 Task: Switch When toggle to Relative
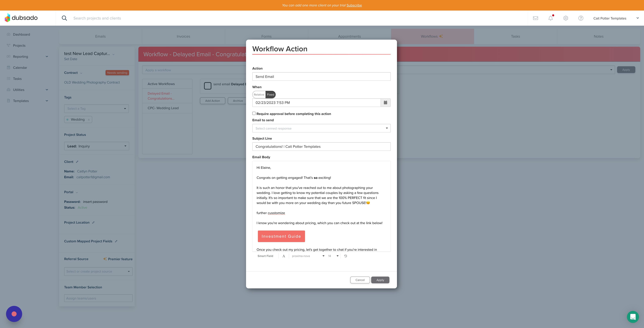259,94
